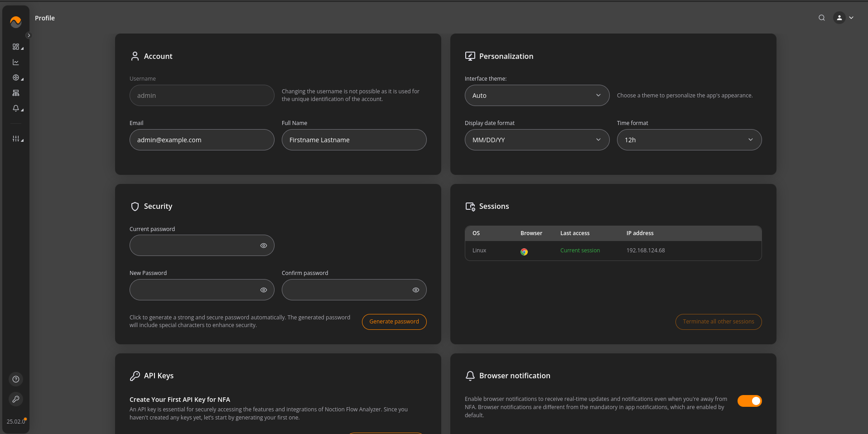This screenshot has width=868, height=434.
Task: Click the Generate password button
Action: 394,322
